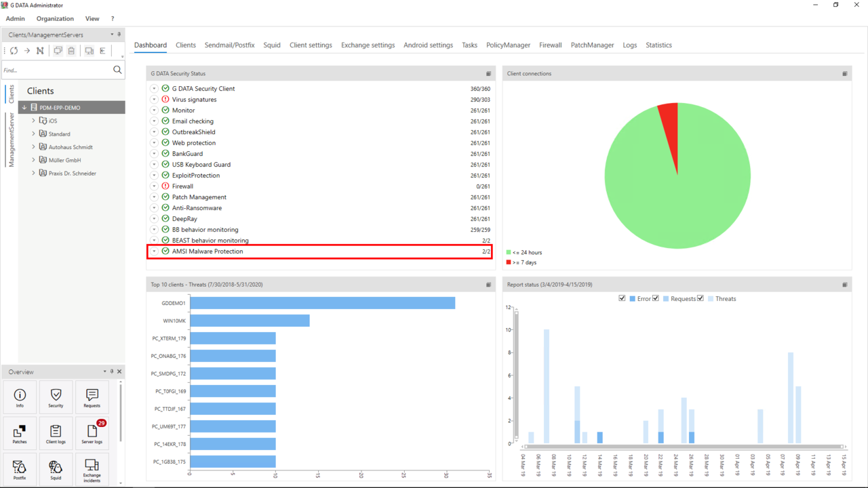Open the View menu
Screen dimensions: 868x488
92,19
